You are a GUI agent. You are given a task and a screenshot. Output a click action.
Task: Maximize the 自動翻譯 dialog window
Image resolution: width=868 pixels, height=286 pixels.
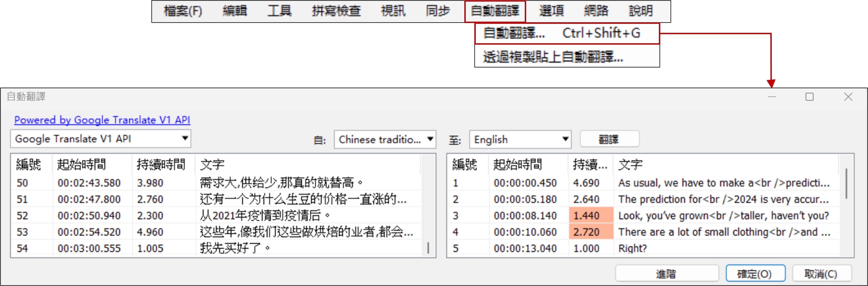[x=809, y=97]
